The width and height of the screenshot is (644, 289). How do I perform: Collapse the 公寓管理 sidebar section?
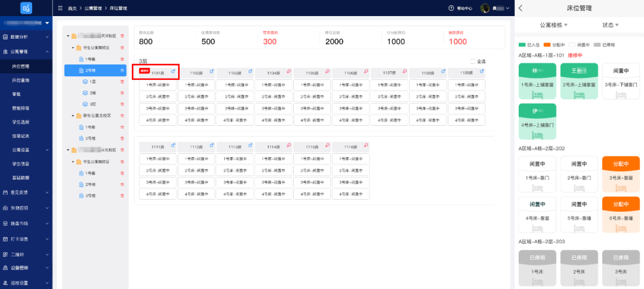coord(48,51)
